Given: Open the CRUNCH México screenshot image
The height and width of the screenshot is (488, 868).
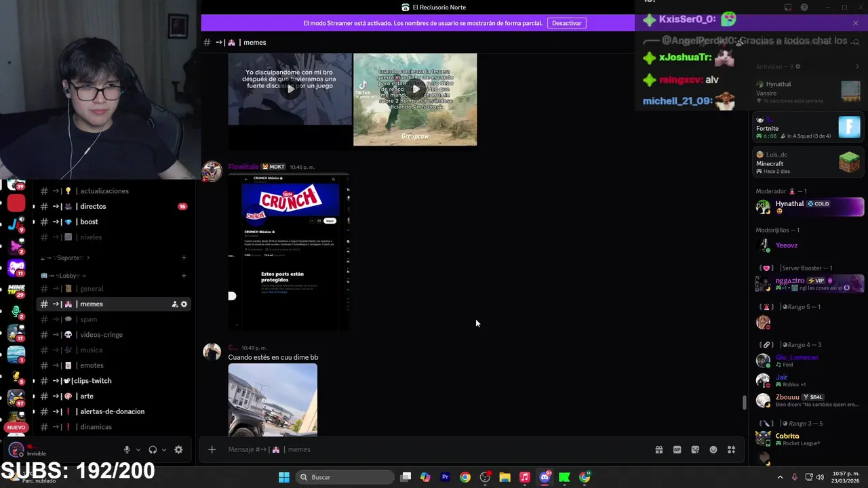Looking at the screenshot, I should pyautogui.click(x=290, y=252).
